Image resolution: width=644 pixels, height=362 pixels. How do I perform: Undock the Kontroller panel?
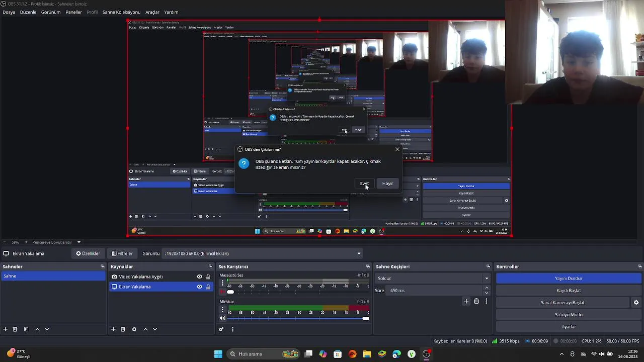[639, 266]
